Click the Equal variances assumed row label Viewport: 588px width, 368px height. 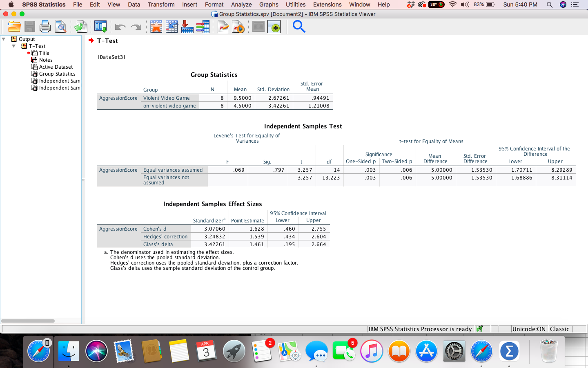click(173, 170)
